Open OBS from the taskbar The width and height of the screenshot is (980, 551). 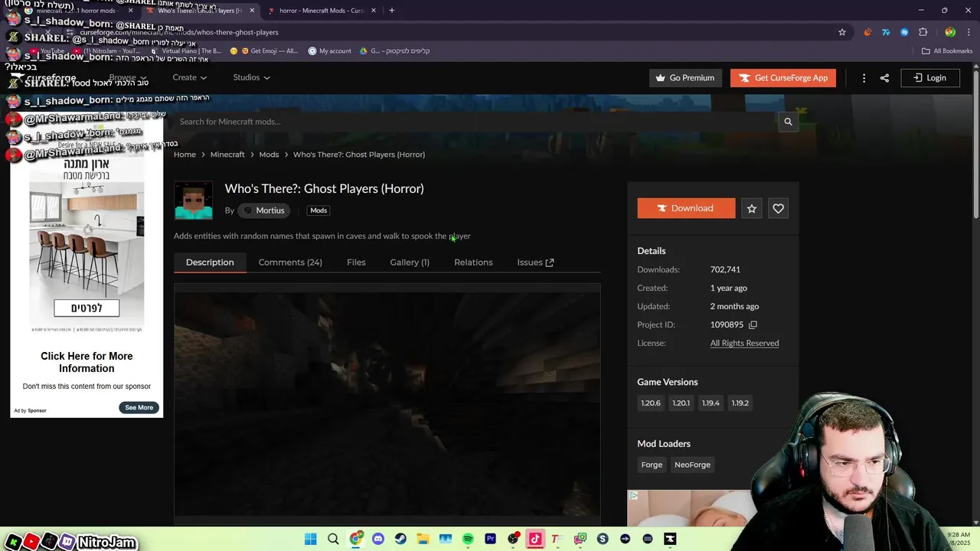(513, 539)
